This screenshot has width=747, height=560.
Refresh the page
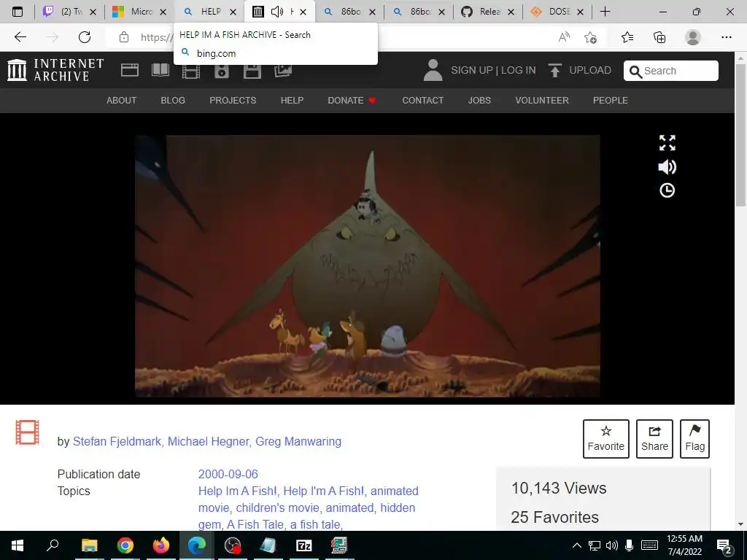point(85,37)
